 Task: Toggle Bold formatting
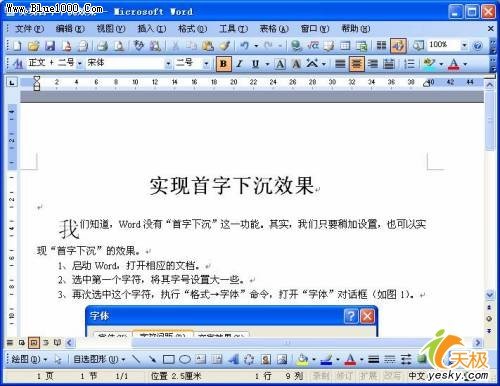tap(224, 63)
